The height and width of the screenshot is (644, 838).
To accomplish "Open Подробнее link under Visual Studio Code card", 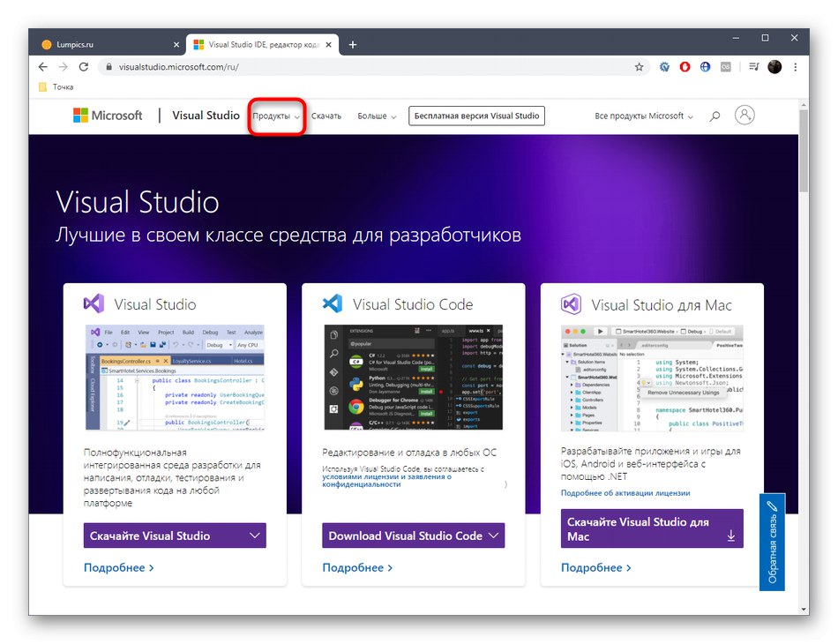I will [x=357, y=567].
